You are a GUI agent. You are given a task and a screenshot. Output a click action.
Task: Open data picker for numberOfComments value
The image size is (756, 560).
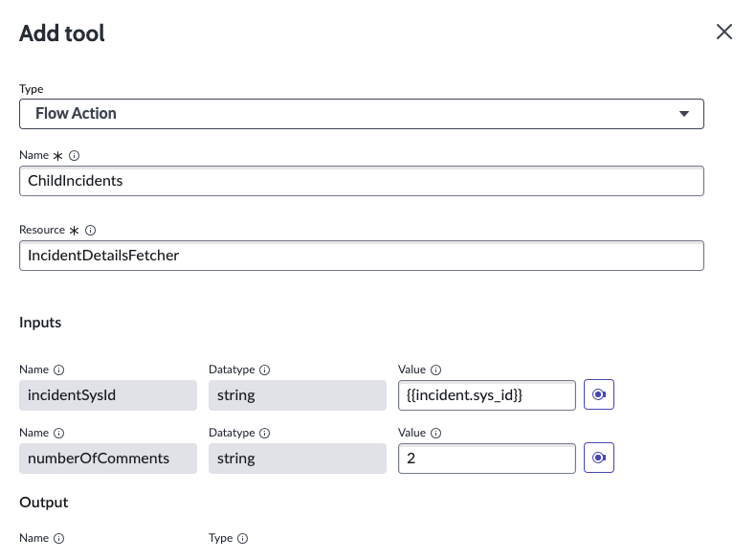[x=599, y=458]
